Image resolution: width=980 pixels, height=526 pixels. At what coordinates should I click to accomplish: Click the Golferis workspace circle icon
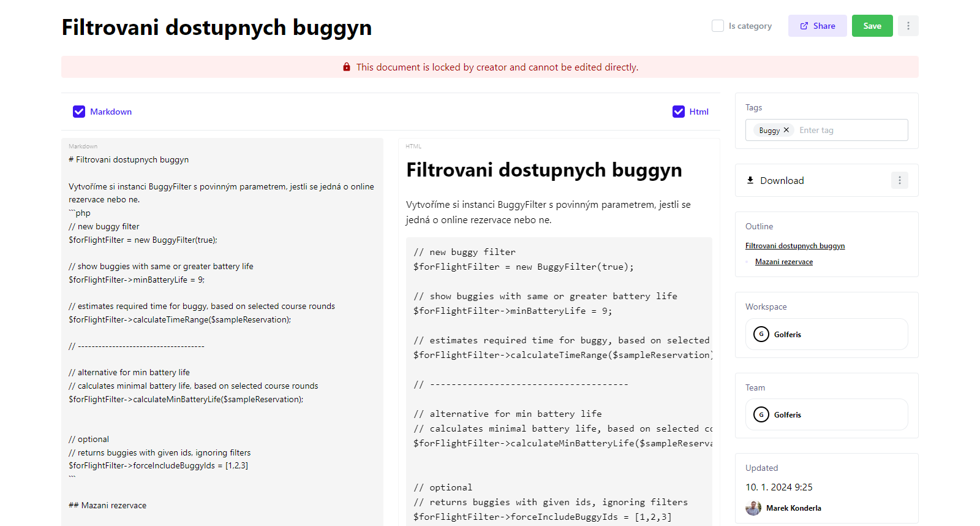click(x=761, y=334)
